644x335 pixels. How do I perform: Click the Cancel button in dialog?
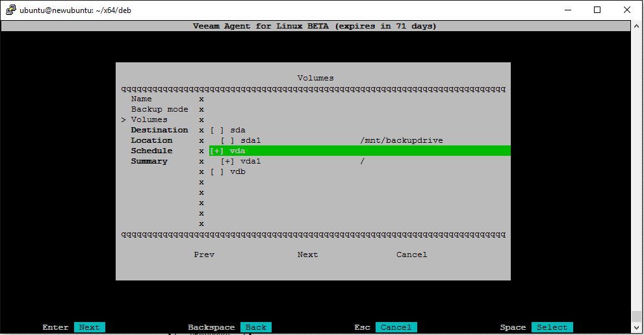[x=411, y=254]
